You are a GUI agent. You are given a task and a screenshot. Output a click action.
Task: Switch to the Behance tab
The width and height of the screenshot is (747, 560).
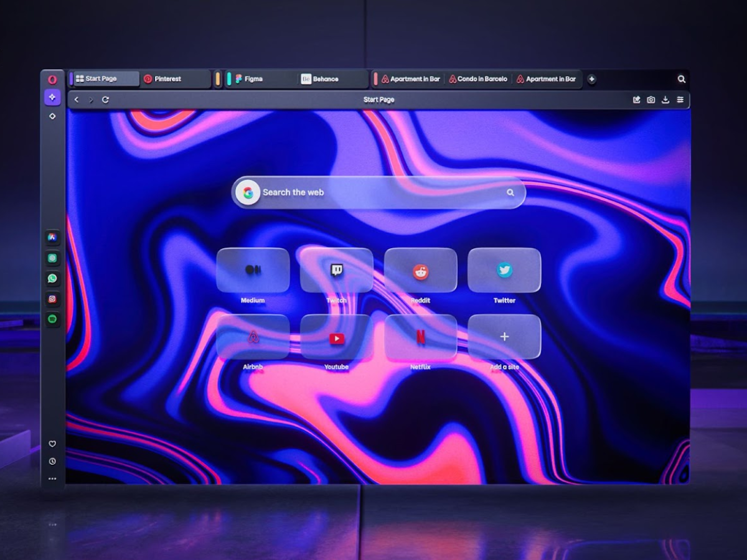pos(325,79)
